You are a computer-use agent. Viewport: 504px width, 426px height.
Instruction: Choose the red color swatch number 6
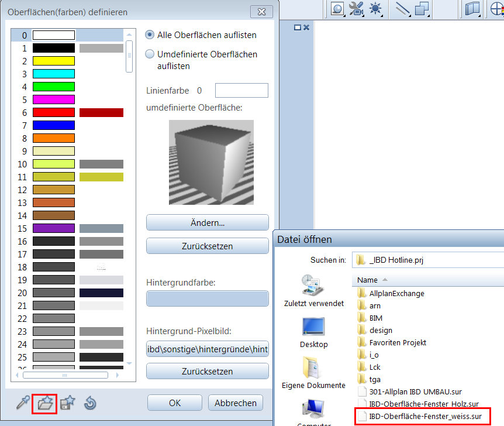tap(54, 112)
